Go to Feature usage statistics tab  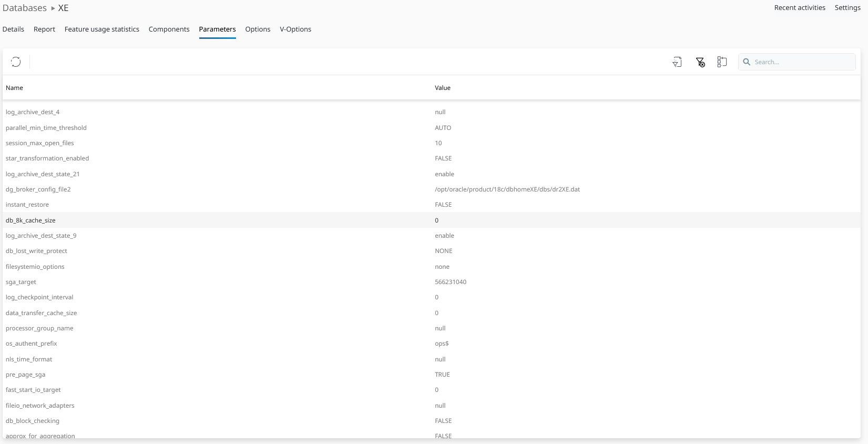(x=102, y=29)
